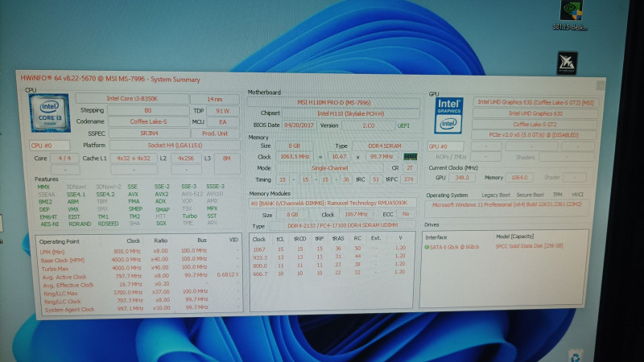Viewport: 644px width, 362px height.
Task: Click the PCIe v2.0 x0 [DISABLED] field
Action: coord(534,134)
